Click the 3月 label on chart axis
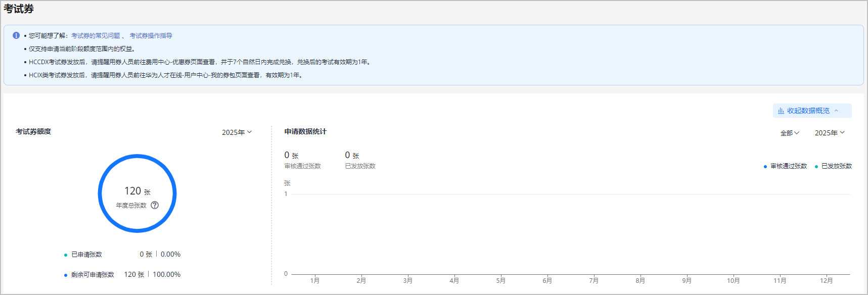The width and height of the screenshot is (868, 295). pyautogui.click(x=408, y=280)
